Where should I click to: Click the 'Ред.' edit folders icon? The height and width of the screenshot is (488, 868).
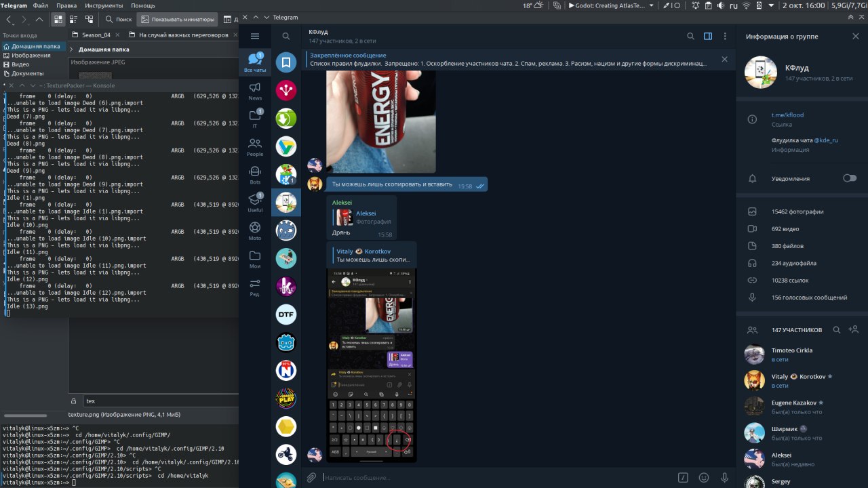point(255,287)
